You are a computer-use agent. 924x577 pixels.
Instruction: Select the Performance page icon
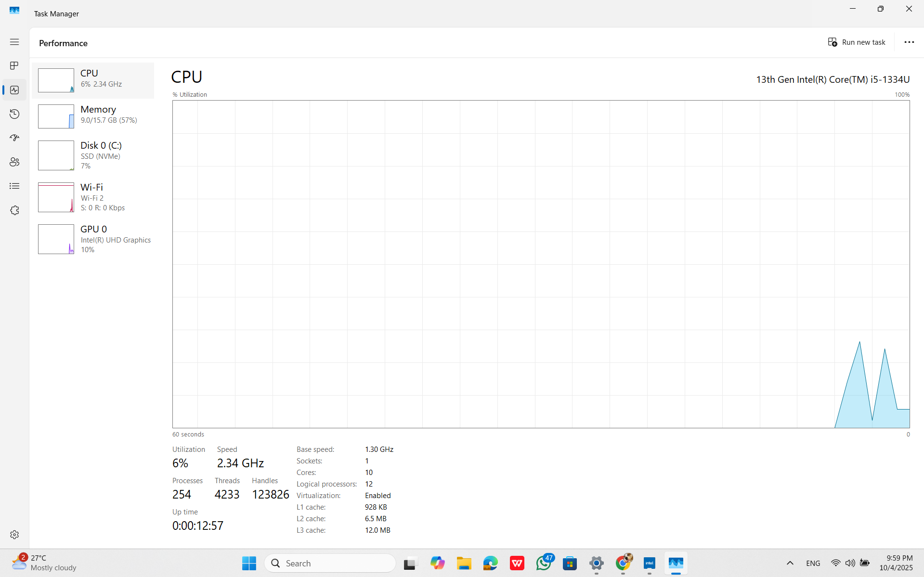pos(14,90)
